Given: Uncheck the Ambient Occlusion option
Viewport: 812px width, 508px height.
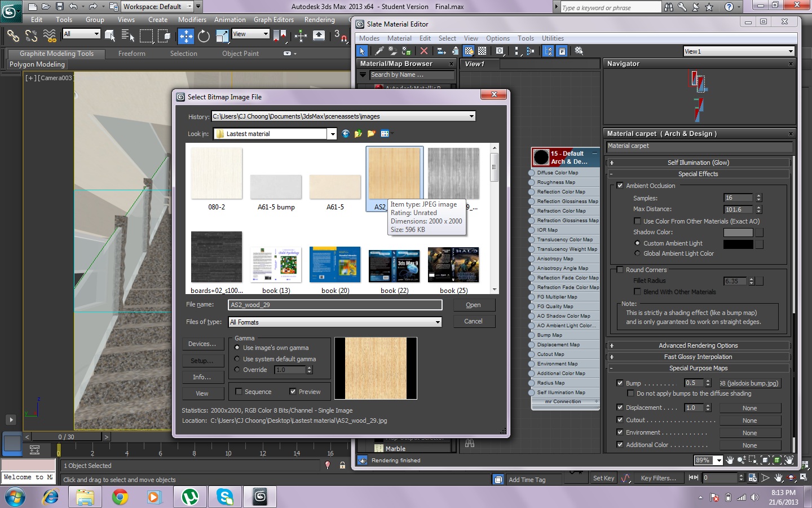Looking at the screenshot, I should point(620,186).
